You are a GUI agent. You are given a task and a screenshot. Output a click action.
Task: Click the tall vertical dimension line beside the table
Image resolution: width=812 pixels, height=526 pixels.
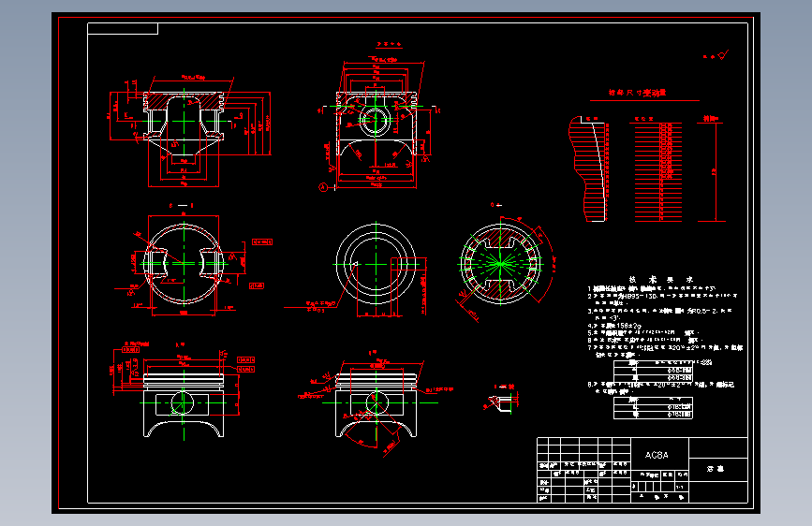click(716, 171)
